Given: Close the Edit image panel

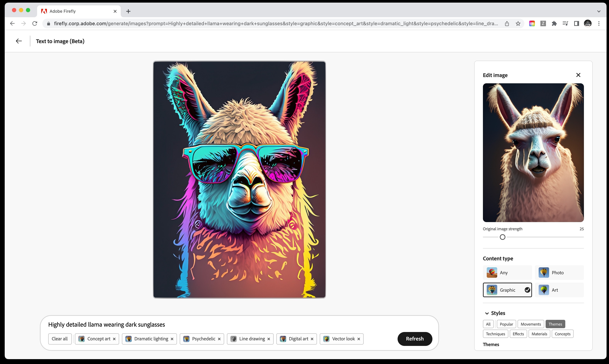Looking at the screenshot, I should [578, 75].
